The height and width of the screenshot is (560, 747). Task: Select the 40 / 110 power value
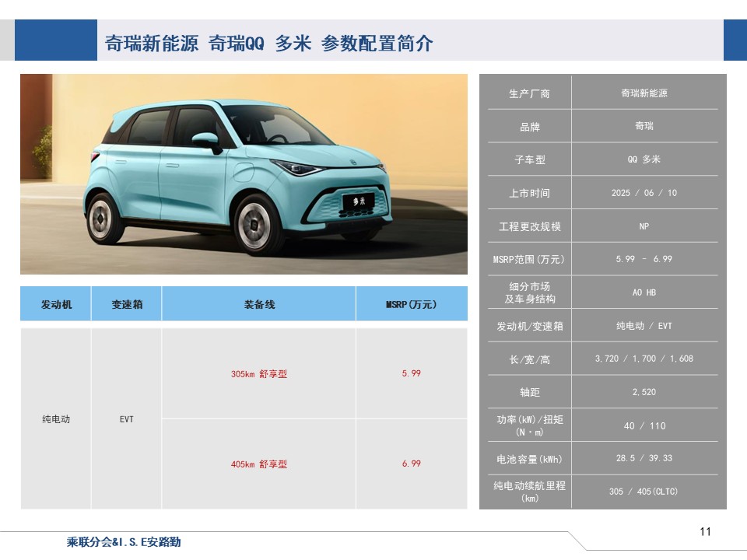click(644, 425)
